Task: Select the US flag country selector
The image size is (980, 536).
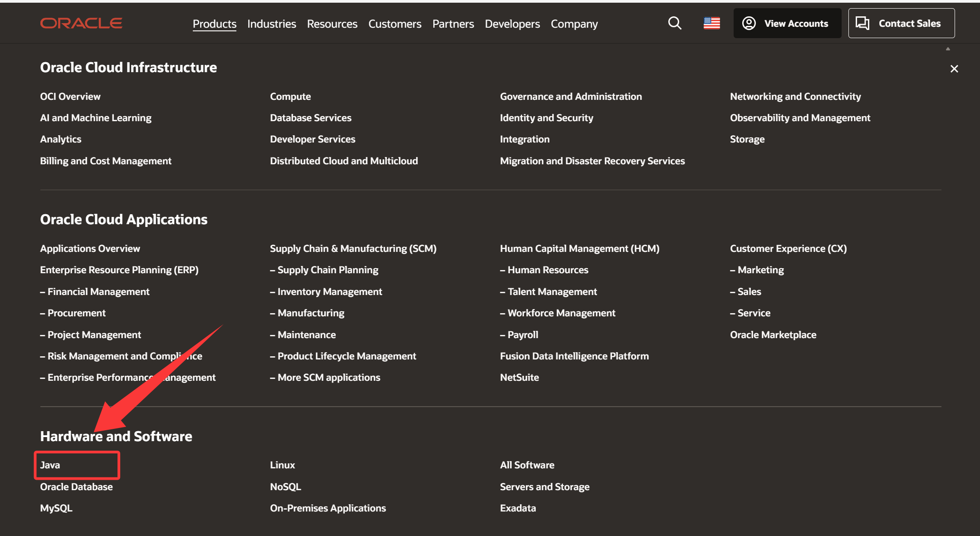Action: pos(712,23)
